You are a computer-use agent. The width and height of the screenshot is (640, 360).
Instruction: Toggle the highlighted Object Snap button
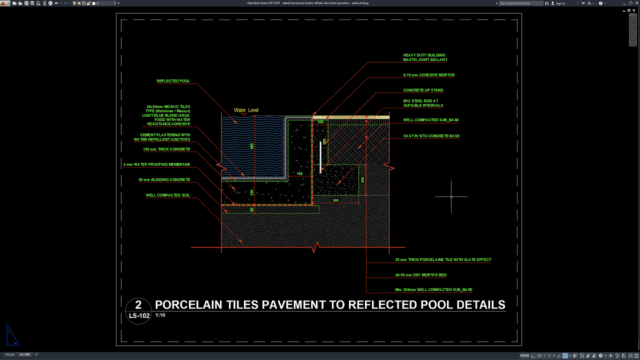(x=565, y=356)
